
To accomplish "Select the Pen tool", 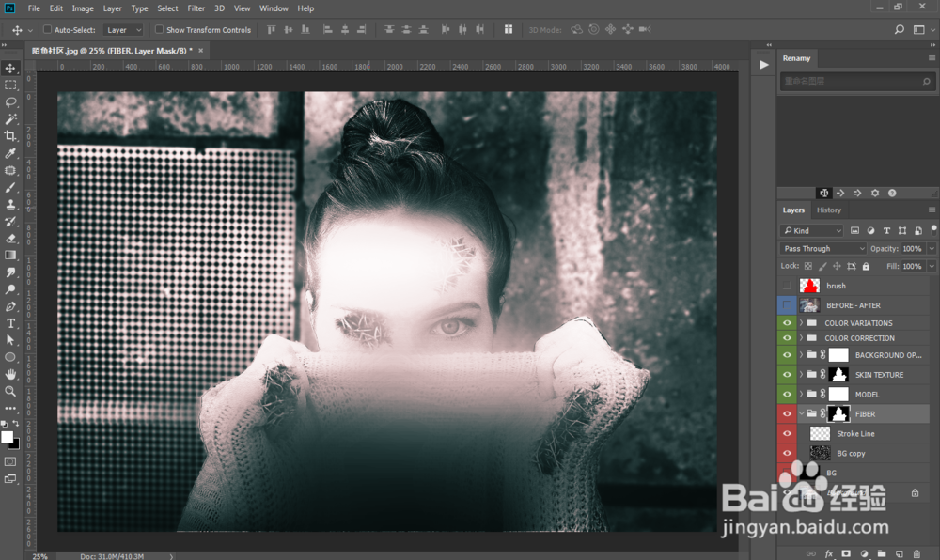I will [x=10, y=306].
